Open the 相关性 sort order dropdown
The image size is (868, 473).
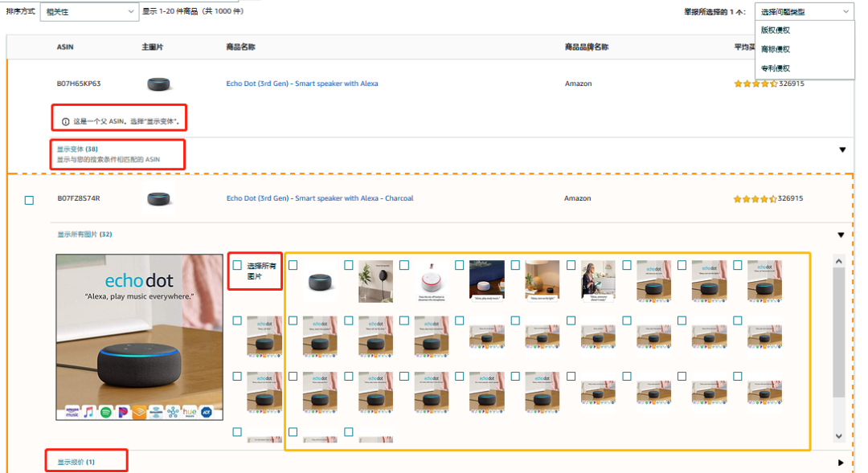click(88, 11)
